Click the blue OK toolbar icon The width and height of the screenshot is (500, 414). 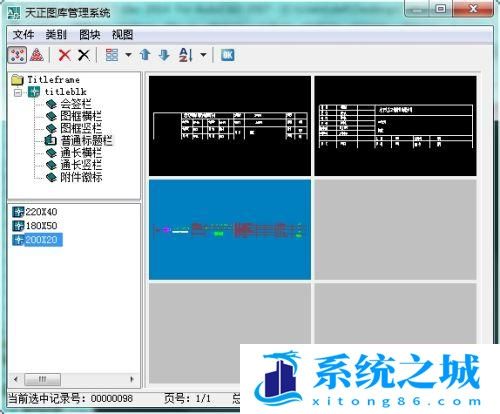point(227,55)
